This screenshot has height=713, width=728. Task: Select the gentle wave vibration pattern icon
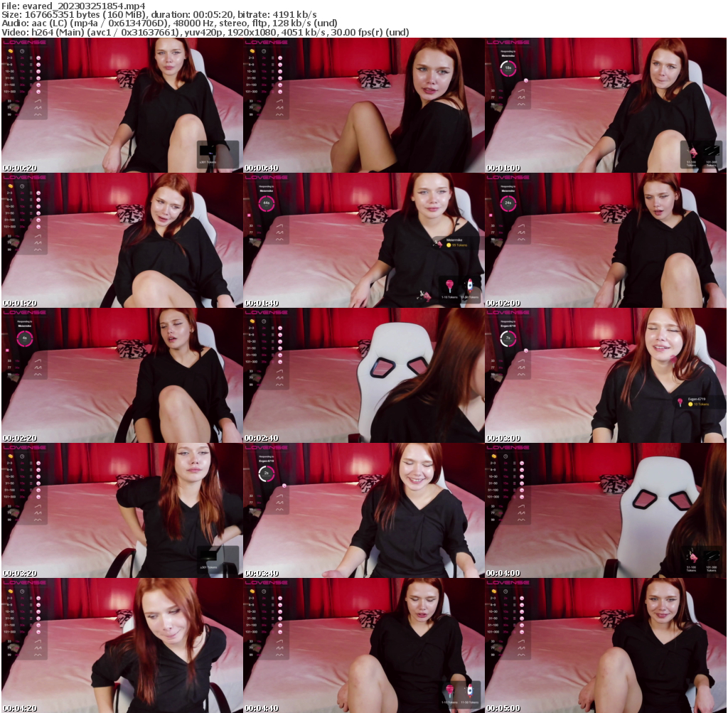click(x=38, y=114)
